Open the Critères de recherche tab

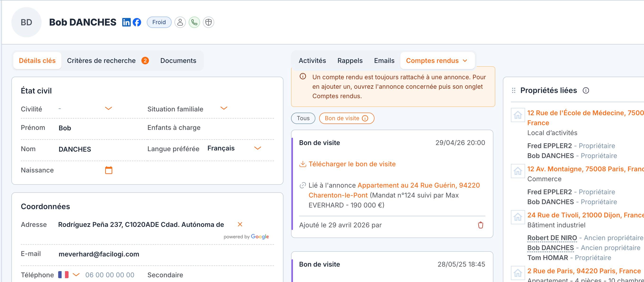click(108, 61)
